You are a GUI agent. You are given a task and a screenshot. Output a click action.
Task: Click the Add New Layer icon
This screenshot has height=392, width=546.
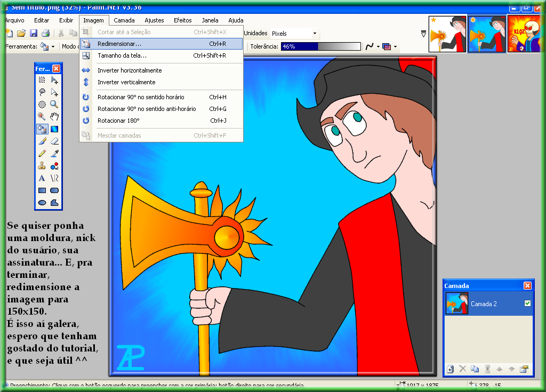(x=450, y=369)
